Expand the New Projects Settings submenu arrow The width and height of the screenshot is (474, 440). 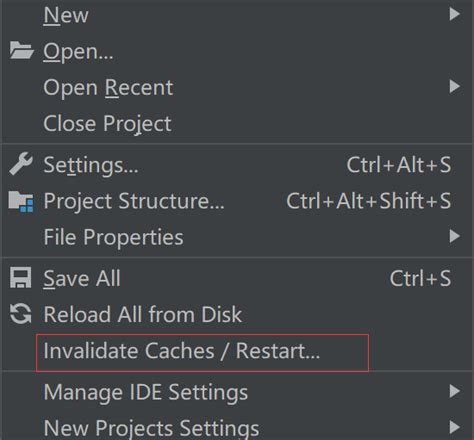coord(455,427)
